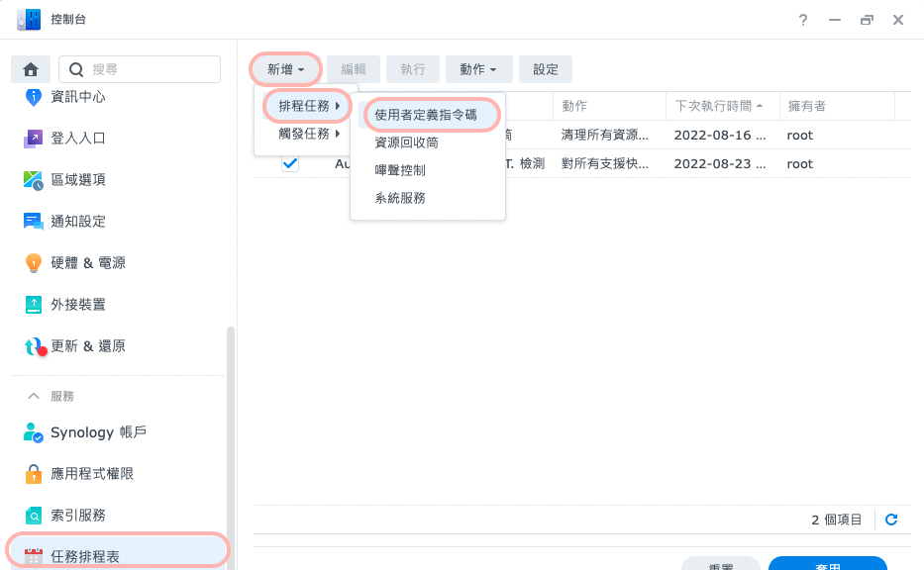Viewport: 924px width, 570px height.
Task: Open 資訊中心 info center icon
Action: pos(34,97)
